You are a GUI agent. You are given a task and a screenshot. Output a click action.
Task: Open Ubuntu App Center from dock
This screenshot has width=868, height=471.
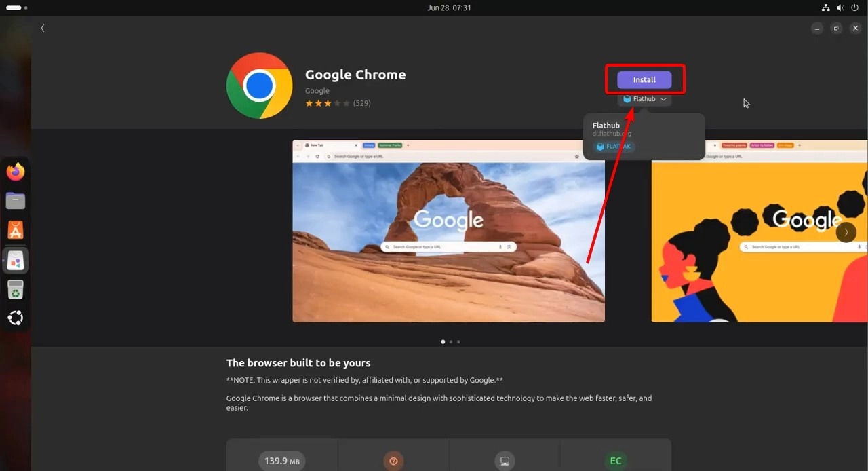click(x=16, y=230)
